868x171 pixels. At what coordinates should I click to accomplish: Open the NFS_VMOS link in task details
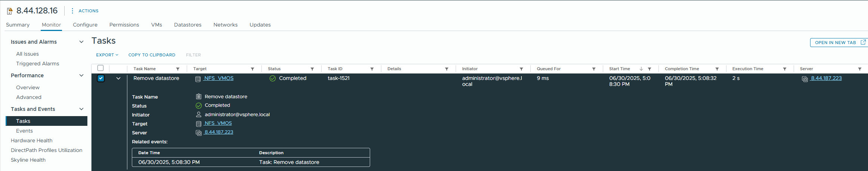(x=218, y=123)
